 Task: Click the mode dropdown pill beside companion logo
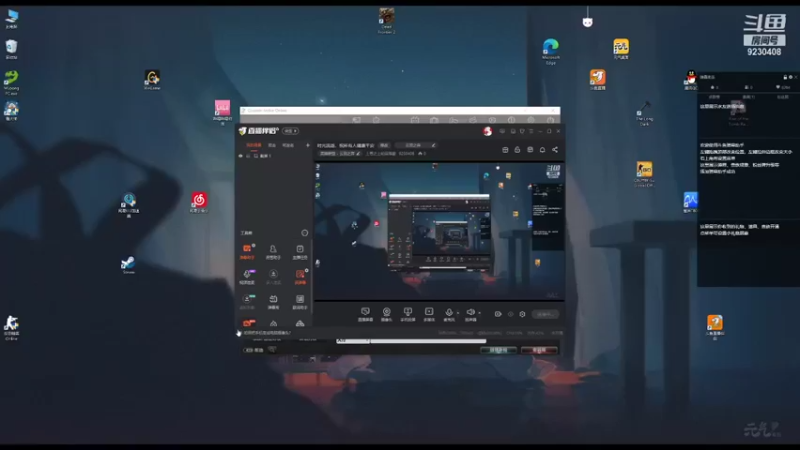pyautogui.click(x=290, y=131)
